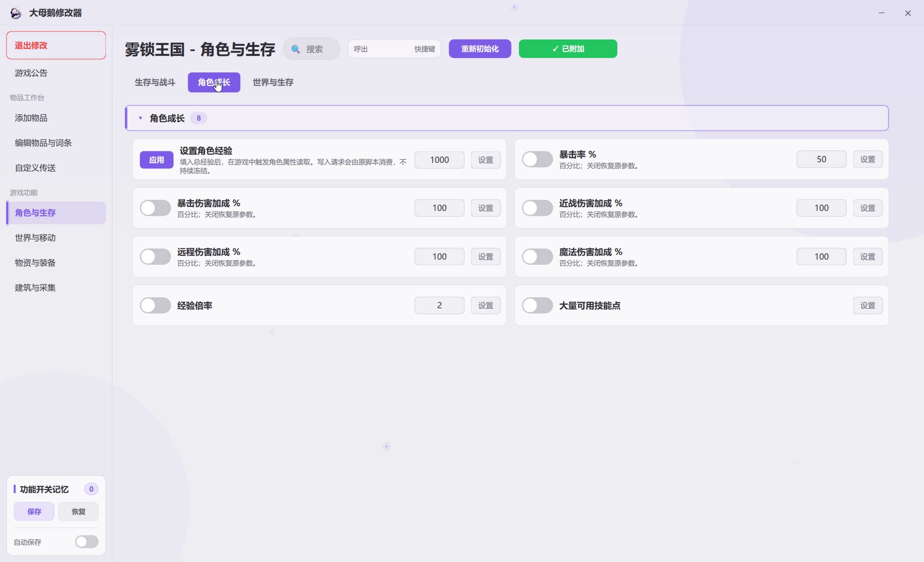This screenshot has height=562, width=924.
Task: Toggle the 自动保存 switch
Action: coord(87,542)
